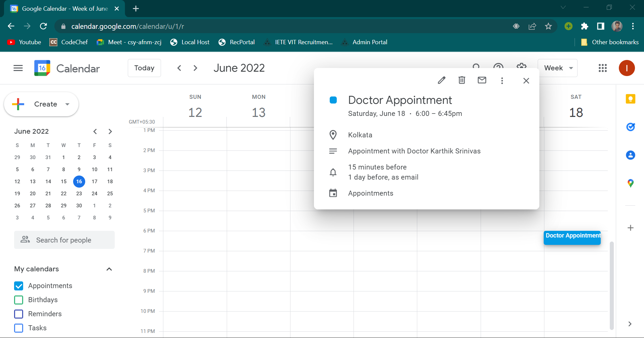Viewport: 644px width, 338px height.
Task: Open Google Keep from the side panel
Action: [x=631, y=99]
